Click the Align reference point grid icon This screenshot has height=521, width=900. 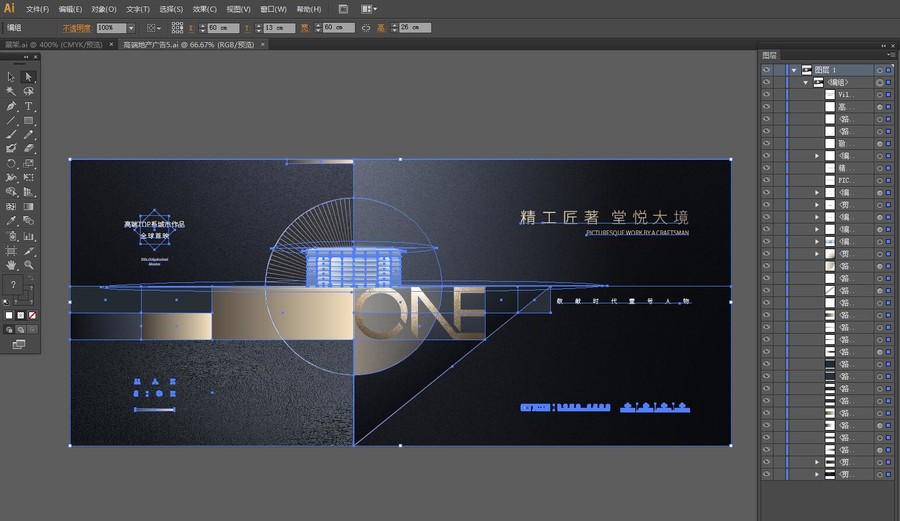point(177,28)
